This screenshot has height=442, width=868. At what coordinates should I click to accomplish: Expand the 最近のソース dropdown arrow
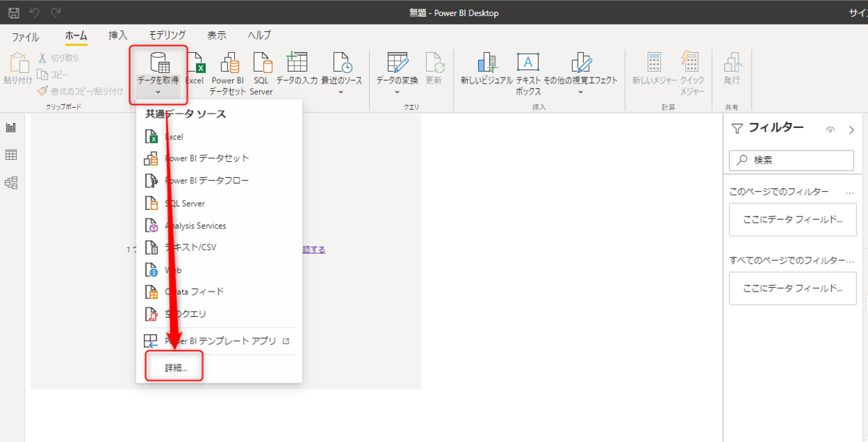pos(341,92)
